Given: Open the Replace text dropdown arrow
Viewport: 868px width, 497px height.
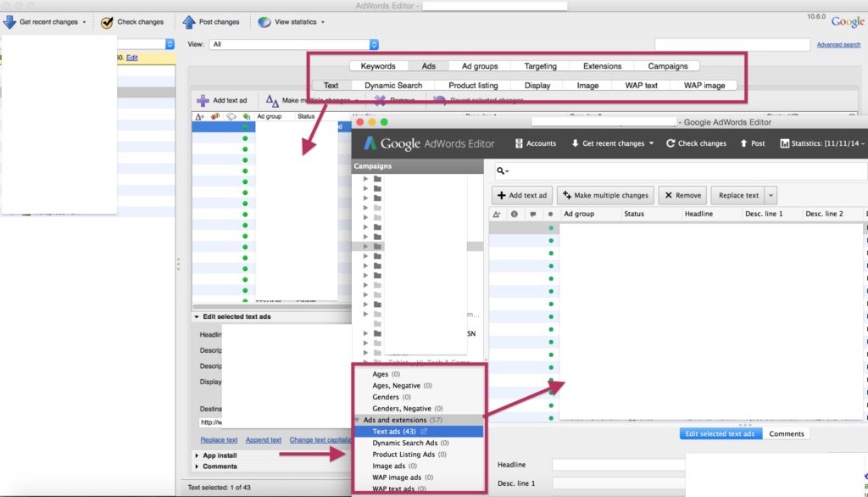Looking at the screenshot, I should click(771, 195).
